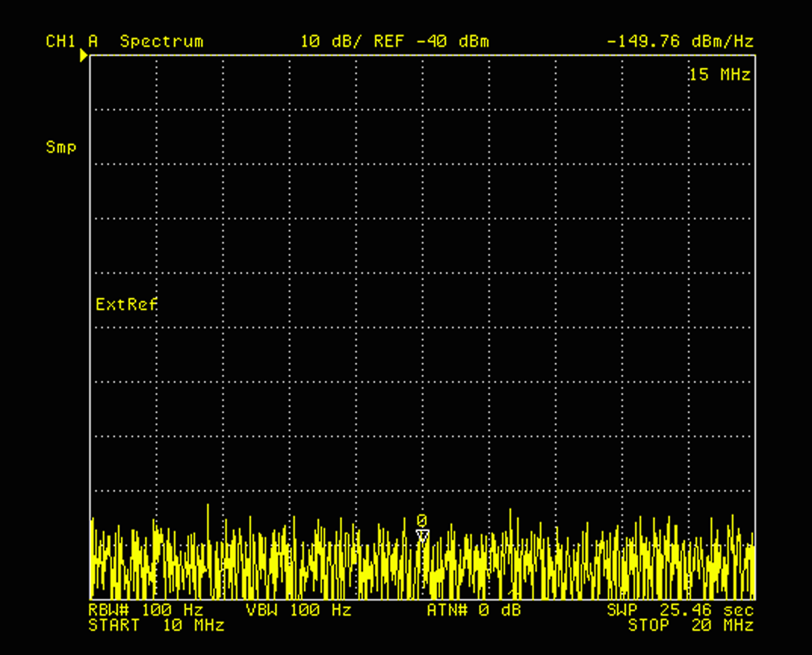This screenshot has width=812, height=655.
Task: Click the 'ExtRef' status indicator
Action: (127, 304)
